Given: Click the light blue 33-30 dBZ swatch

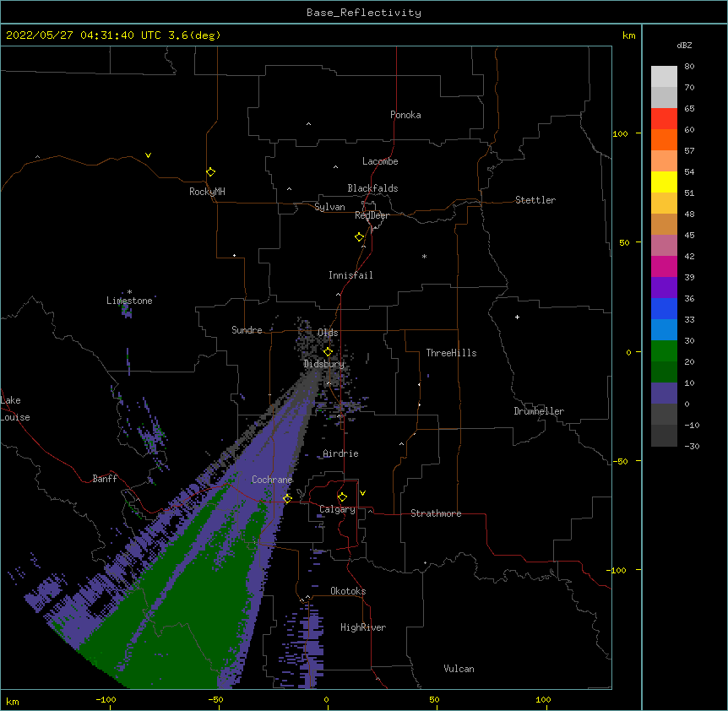Looking at the screenshot, I should 664,330.
